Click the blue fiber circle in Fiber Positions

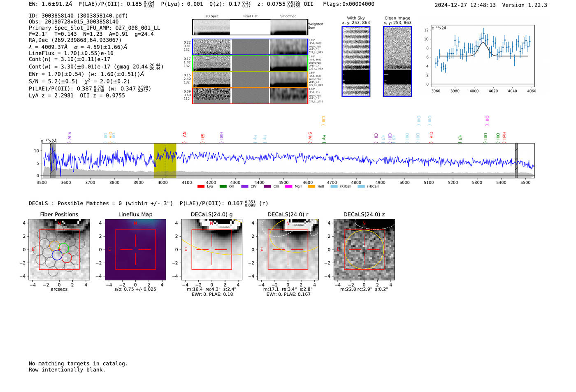[x=57, y=255]
